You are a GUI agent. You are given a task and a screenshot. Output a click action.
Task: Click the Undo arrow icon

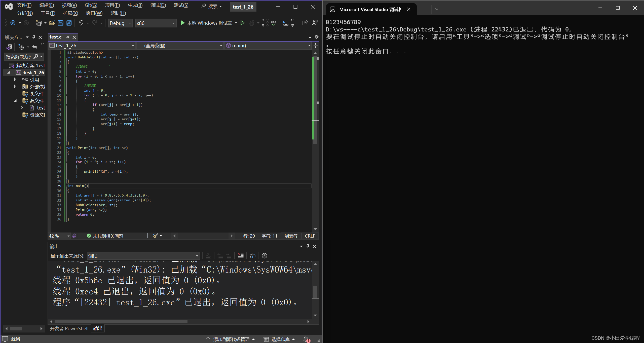pos(81,23)
